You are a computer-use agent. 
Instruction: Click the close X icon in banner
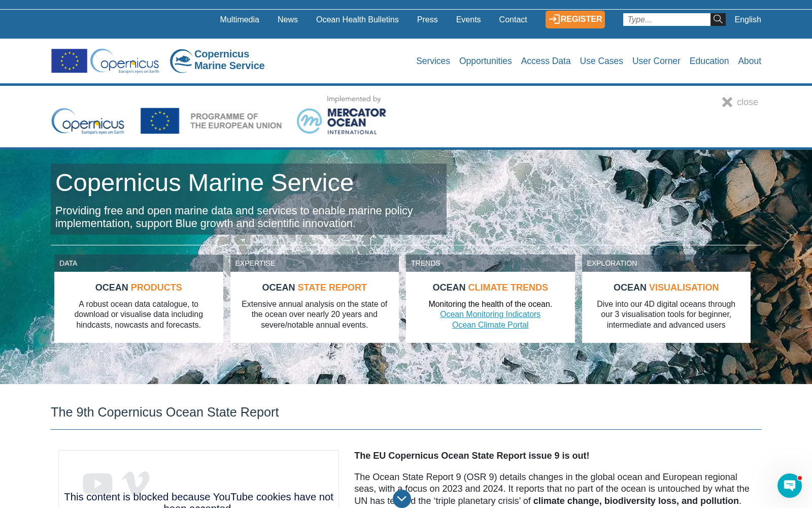pyautogui.click(x=727, y=102)
